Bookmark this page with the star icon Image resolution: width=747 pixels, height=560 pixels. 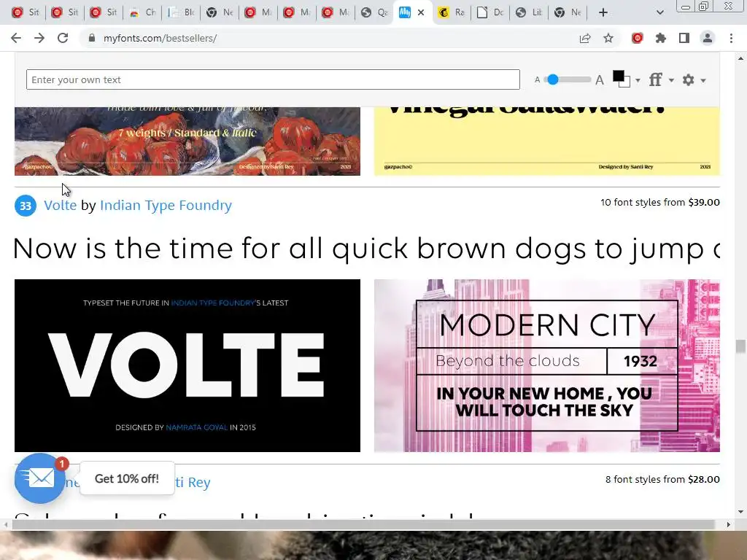(608, 38)
